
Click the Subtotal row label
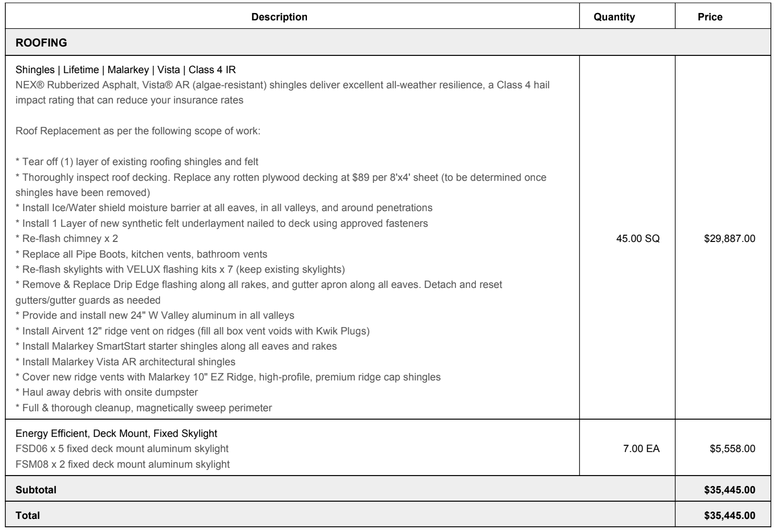tap(36, 490)
